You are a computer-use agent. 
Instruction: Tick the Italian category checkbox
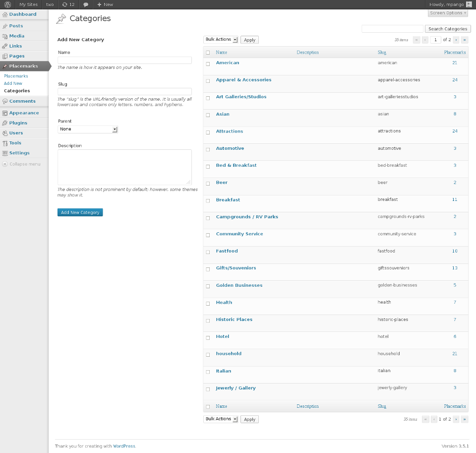click(208, 372)
